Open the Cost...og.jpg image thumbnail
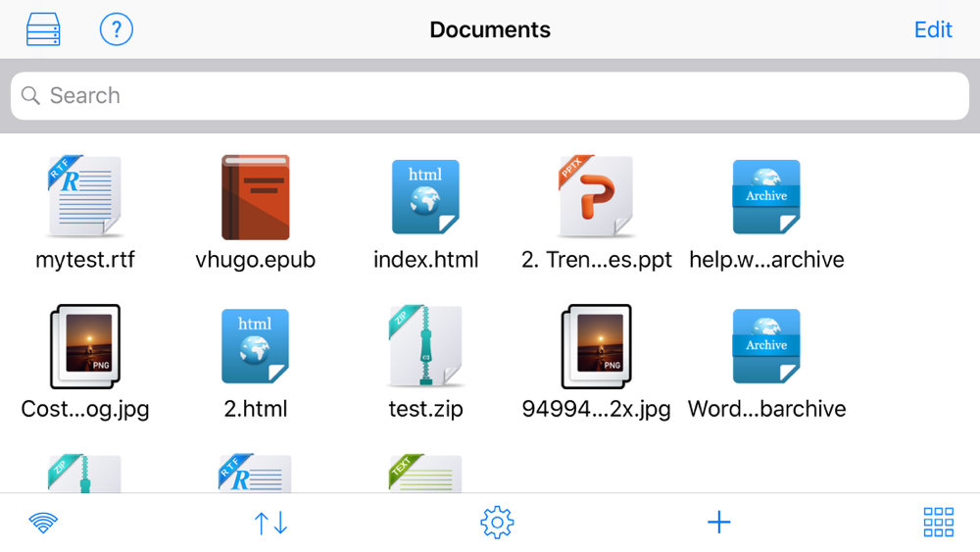Viewport: 980px width, 552px height. pyautogui.click(x=85, y=346)
